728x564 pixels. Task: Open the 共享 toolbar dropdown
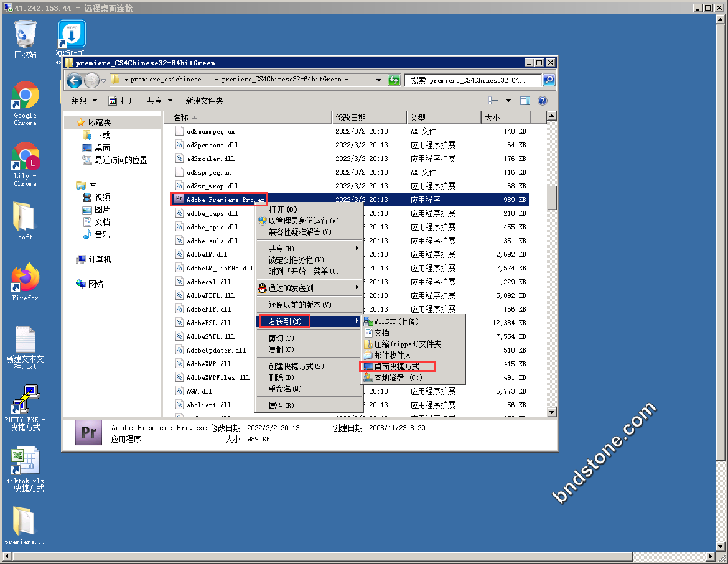(159, 101)
